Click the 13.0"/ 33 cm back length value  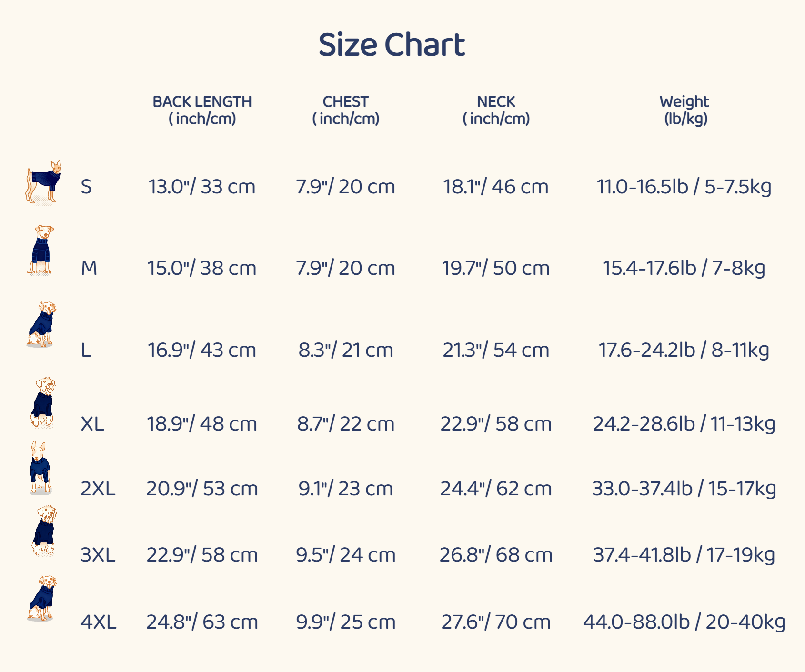click(x=202, y=187)
